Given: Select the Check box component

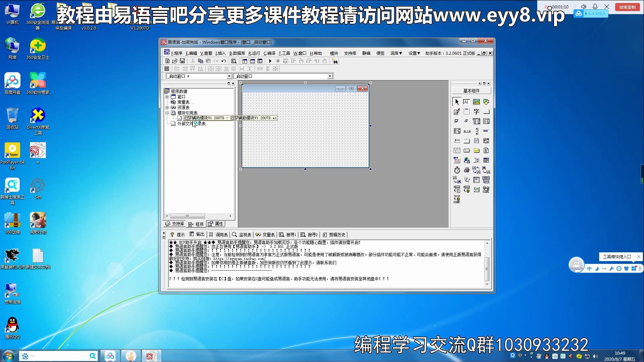Looking at the screenshot, I should 457,121.
